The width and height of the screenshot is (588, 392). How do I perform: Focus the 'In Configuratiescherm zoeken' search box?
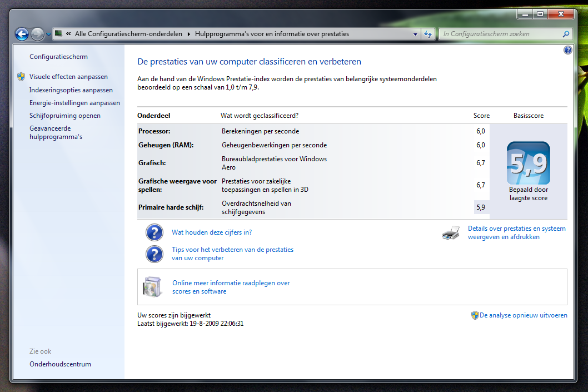(x=501, y=34)
